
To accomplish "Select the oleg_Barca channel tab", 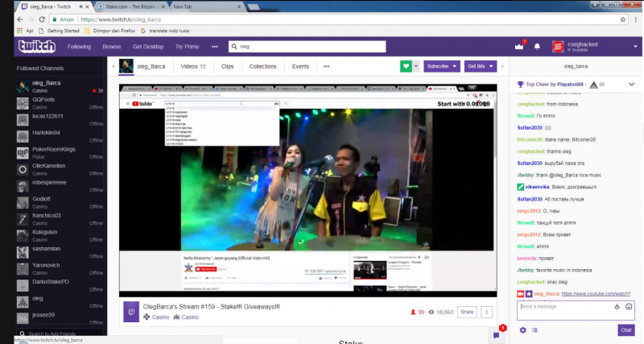I will tap(142, 66).
